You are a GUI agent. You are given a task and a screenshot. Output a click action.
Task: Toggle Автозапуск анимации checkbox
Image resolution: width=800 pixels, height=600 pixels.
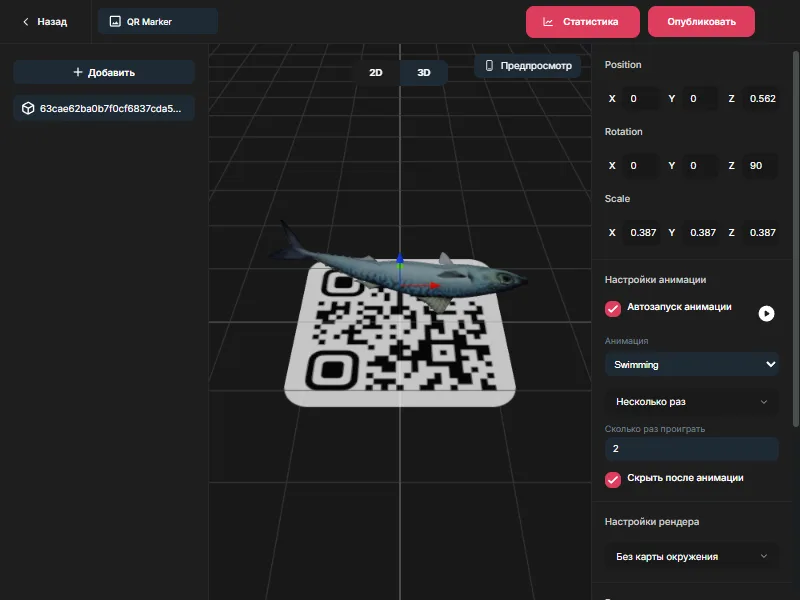[613, 309]
